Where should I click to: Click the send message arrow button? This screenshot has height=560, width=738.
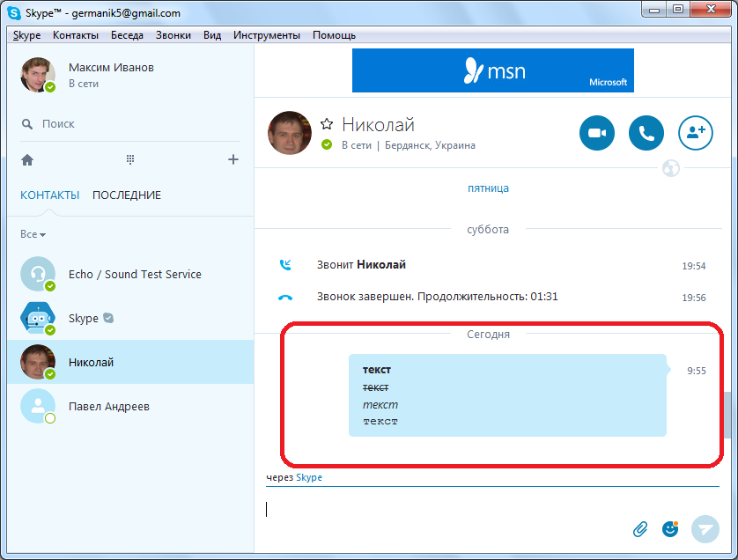705,528
